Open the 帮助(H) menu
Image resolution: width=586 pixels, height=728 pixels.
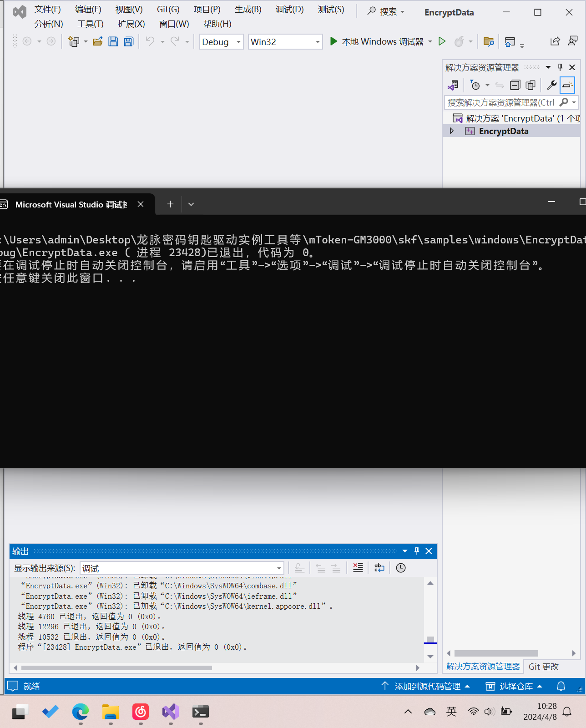[217, 24]
